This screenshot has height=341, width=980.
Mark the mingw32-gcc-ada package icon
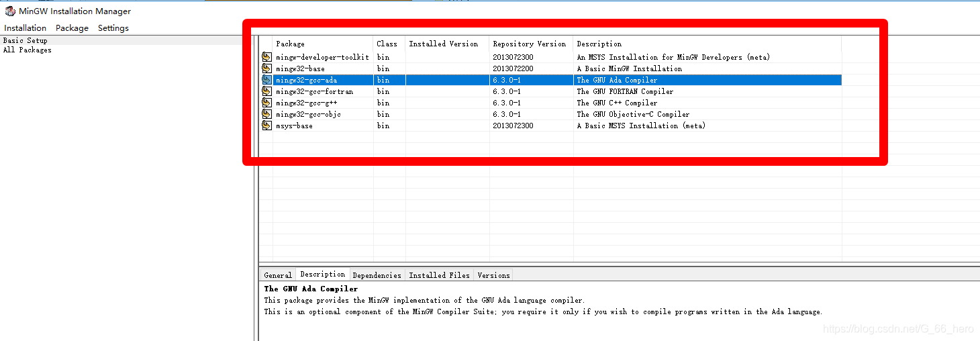tap(266, 80)
